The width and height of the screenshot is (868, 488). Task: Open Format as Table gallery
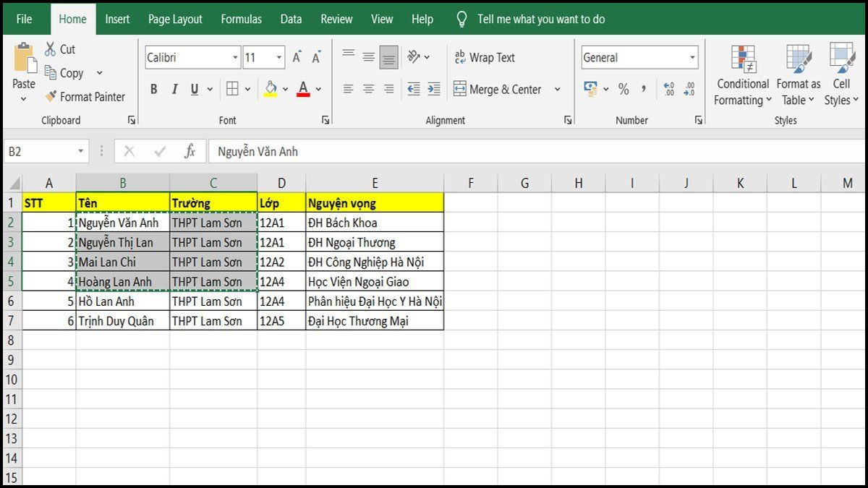click(799, 74)
